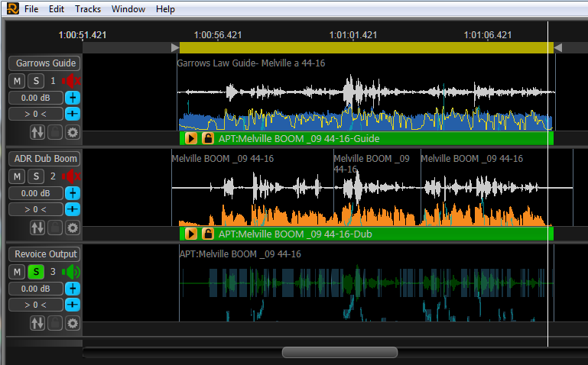The width and height of the screenshot is (588, 365).
Task: Click the Revoice Output track name button
Action: pyautogui.click(x=44, y=254)
